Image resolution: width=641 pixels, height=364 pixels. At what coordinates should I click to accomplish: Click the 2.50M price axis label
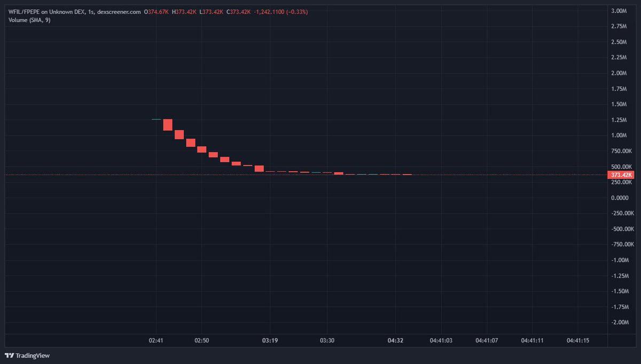click(x=619, y=42)
